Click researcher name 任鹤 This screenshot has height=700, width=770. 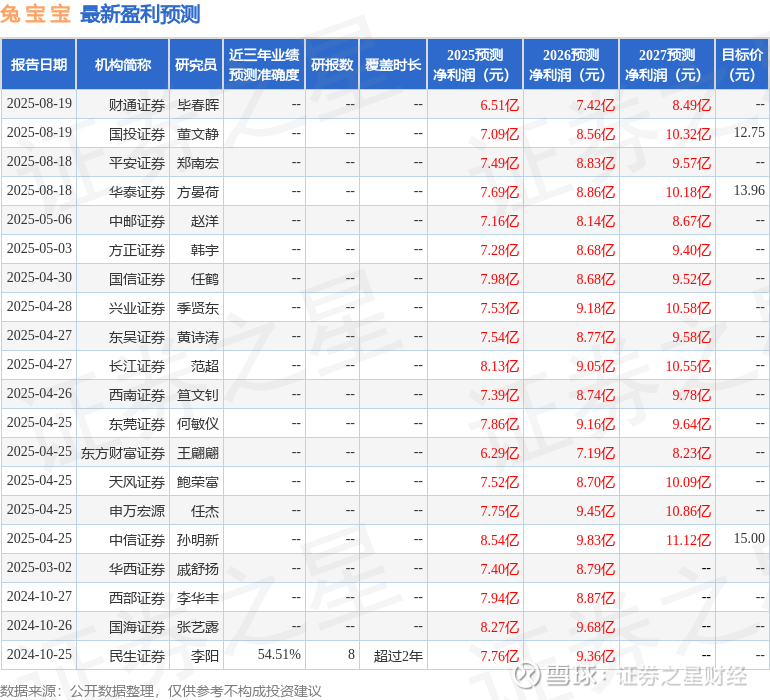(x=205, y=279)
